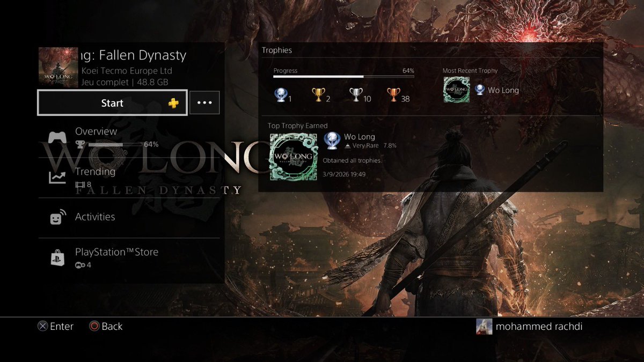This screenshot has height=362, width=644.
Task: Click the 'Top Trophy Earned' label
Action: pos(297,125)
